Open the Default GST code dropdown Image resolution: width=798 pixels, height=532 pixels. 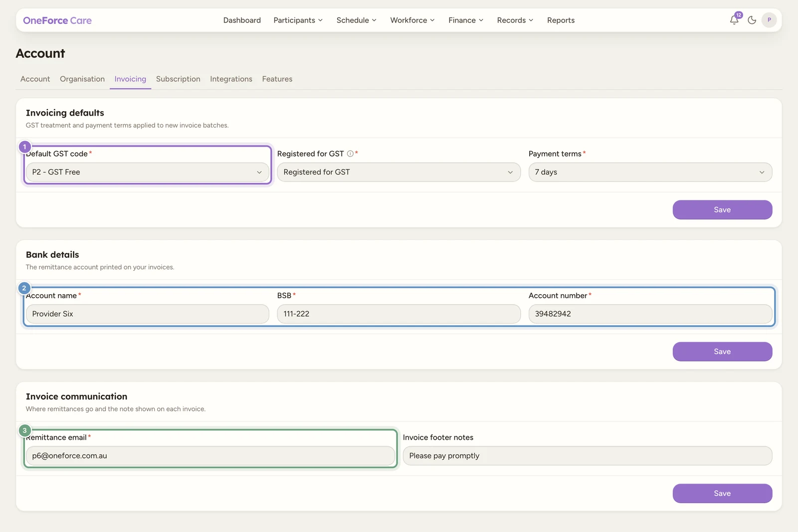[x=148, y=172]
